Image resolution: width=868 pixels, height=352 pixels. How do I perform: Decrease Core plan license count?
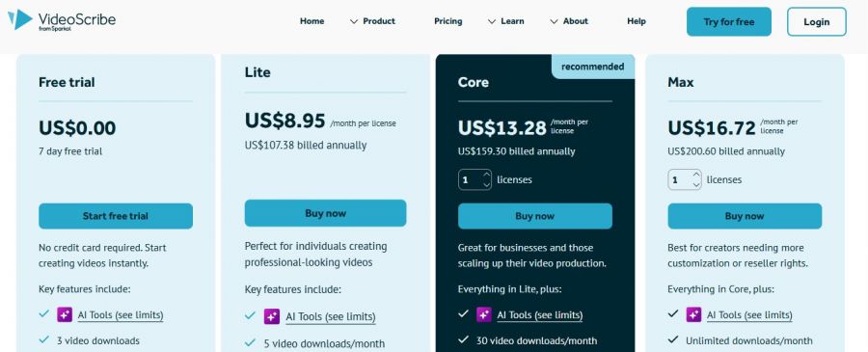click(x=487, y=185)
